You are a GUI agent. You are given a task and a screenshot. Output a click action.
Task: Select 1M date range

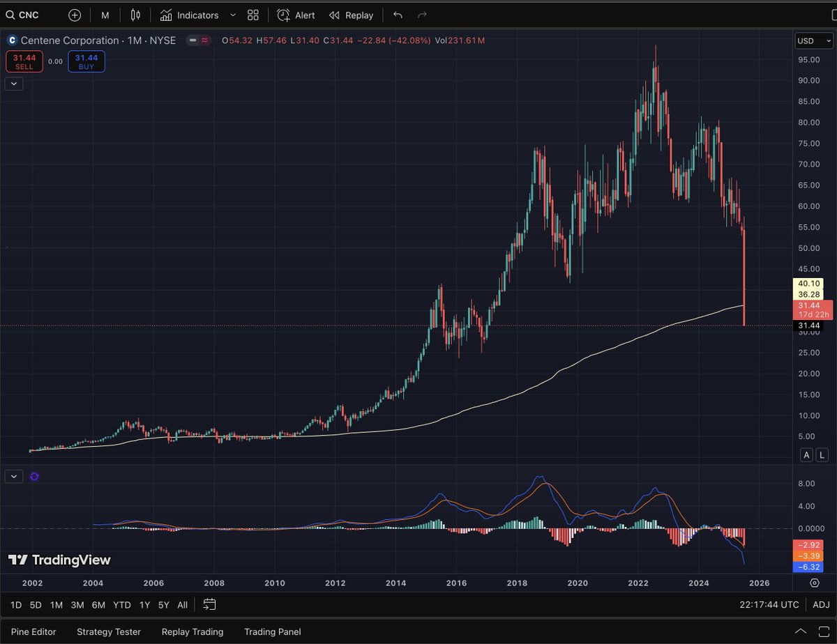[56, 605]
